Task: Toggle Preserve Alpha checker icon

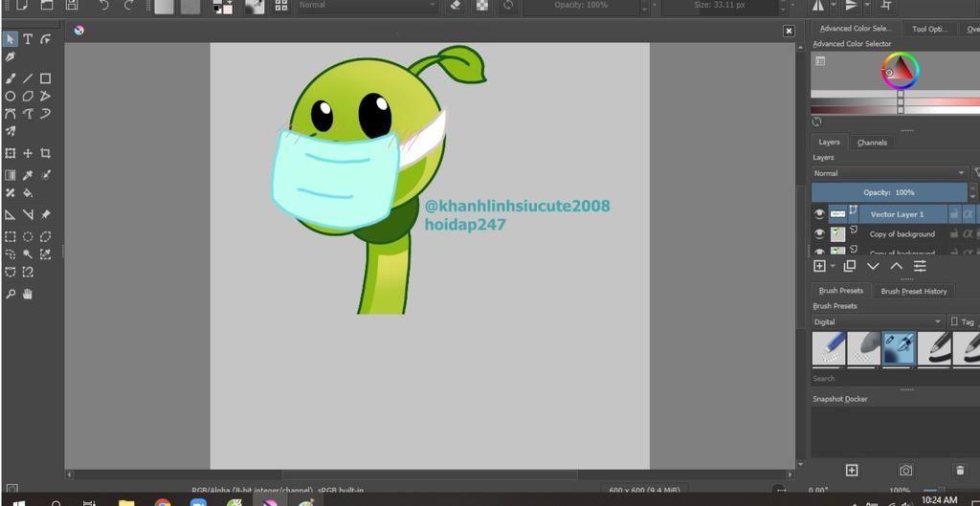Action: tap(482, 6)
